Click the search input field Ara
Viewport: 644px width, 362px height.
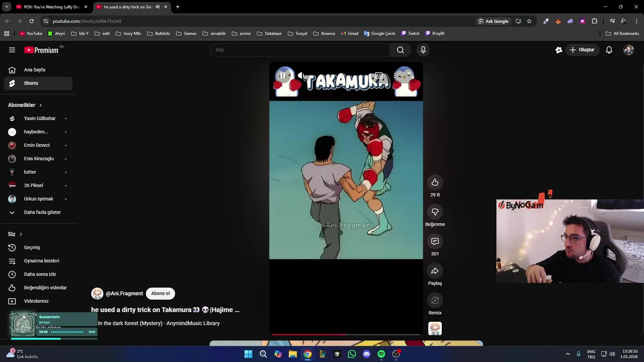(x=300, y=50)
